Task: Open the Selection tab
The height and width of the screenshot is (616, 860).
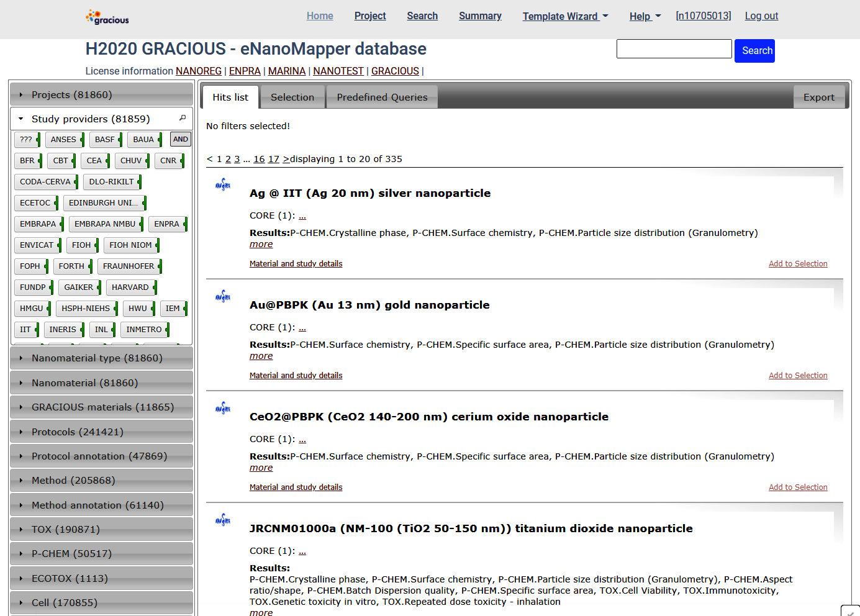Action: 292,97
